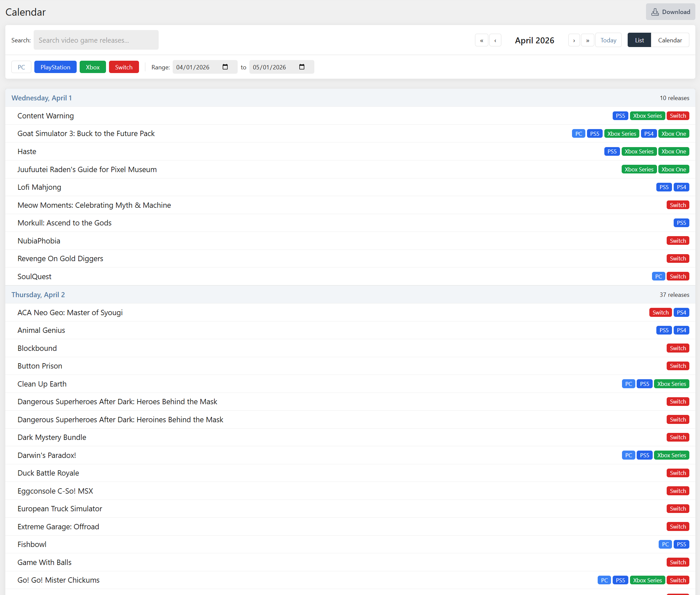Click the Today button

[x=608, y=40]
